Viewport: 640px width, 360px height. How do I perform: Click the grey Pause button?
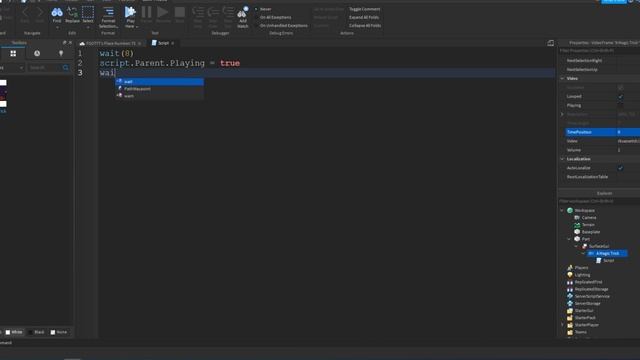pyautogui.click(x=147, y=12)
